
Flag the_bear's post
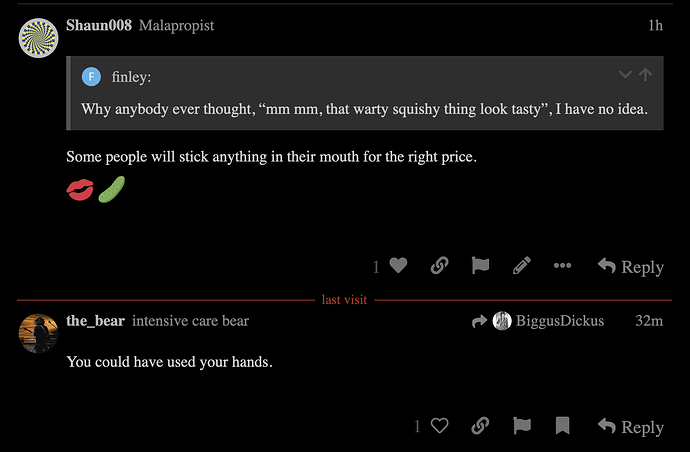[521, 426]
